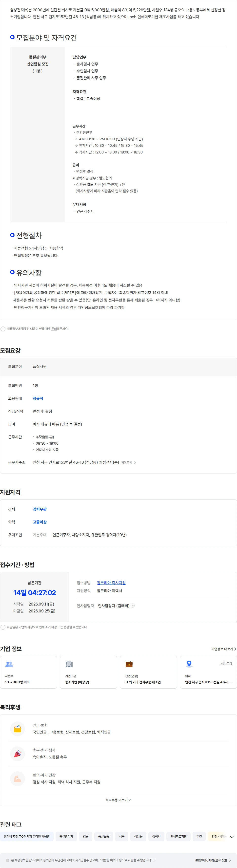
Task: Click the 잡코리아 이력서 application form text
Action: point(109,591)
